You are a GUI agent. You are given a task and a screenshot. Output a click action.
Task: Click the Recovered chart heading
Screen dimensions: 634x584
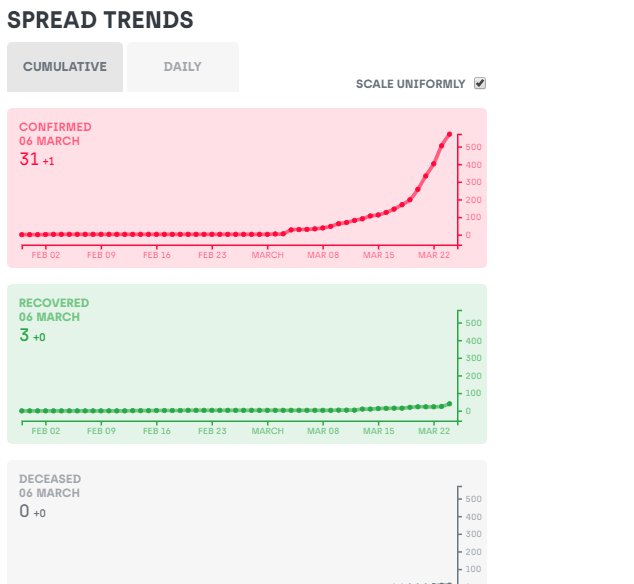(x=54, y=303)
